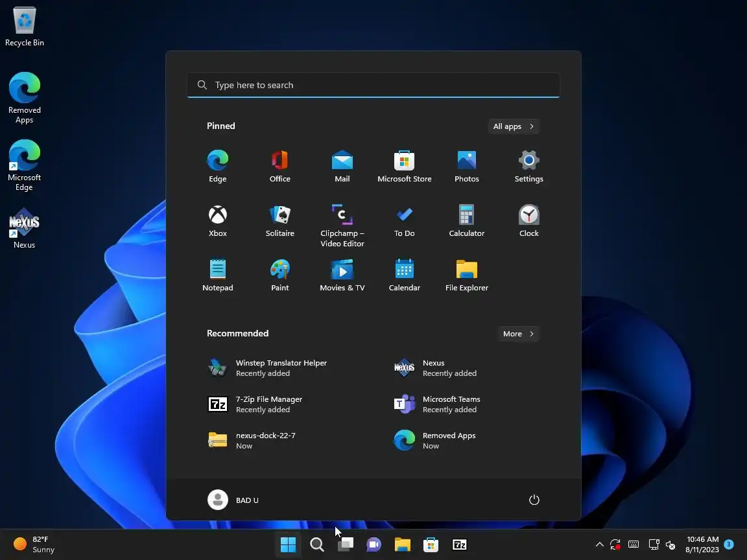Launch the Photos app
Viewport: 747px width, 560px height.
(x=466, y=166)
